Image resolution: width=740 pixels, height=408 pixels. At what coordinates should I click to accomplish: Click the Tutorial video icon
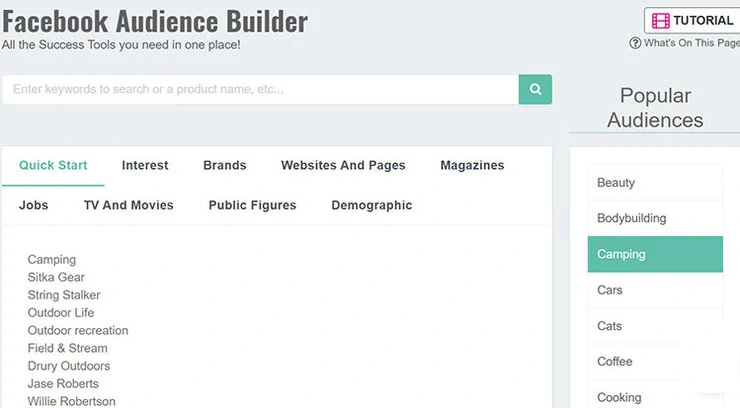[660, 21]
